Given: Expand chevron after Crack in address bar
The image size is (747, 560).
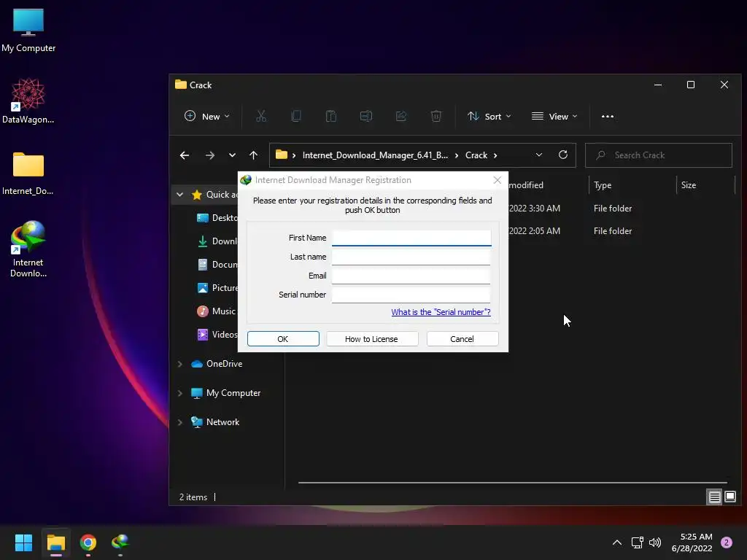Looking at the screenshot, I should [495, 155].
